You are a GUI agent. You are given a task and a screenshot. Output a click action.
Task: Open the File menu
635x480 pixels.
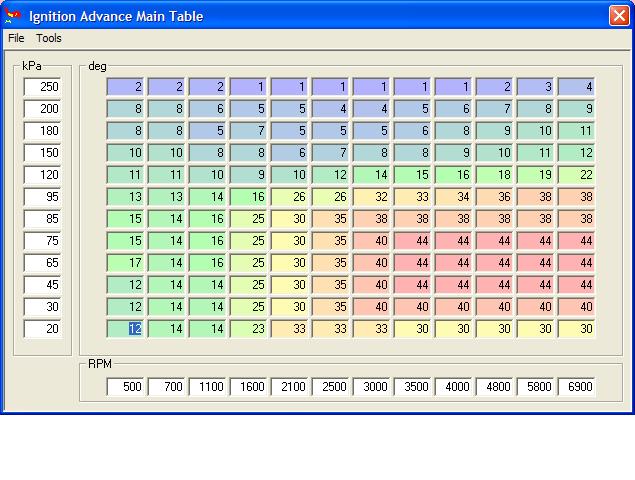click(15, 38)
